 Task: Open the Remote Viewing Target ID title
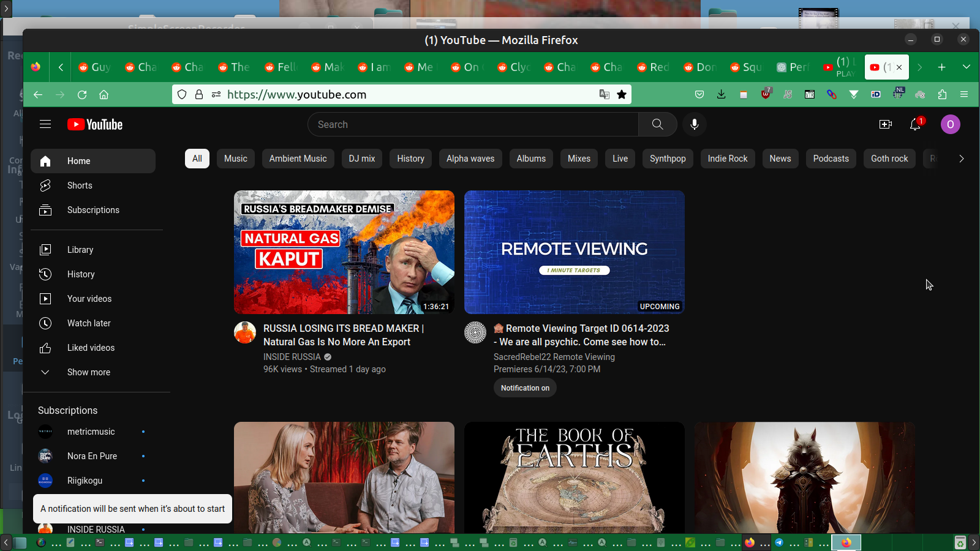[581, 335]
